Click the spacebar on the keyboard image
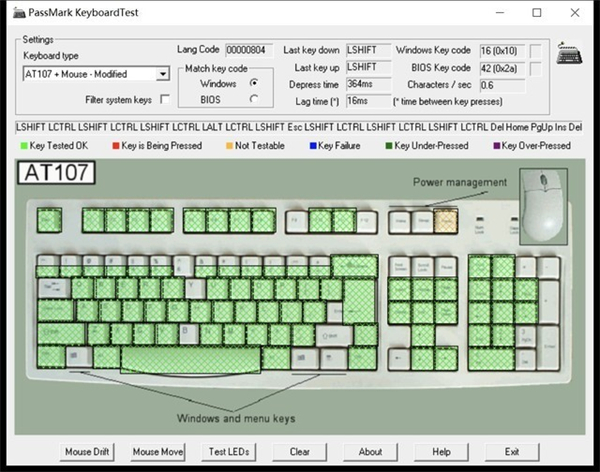This screenshot has width=600, height=472. pos(190,357)
